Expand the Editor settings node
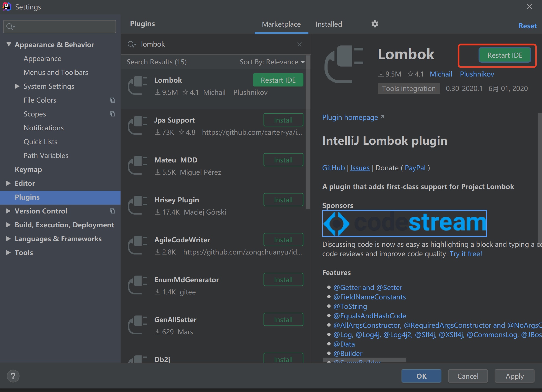 pyautogui.click(x=9, y=183)
